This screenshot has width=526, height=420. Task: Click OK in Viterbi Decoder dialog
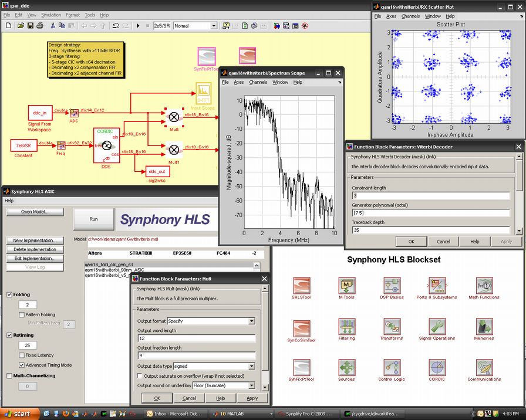(x=412, y=241)
